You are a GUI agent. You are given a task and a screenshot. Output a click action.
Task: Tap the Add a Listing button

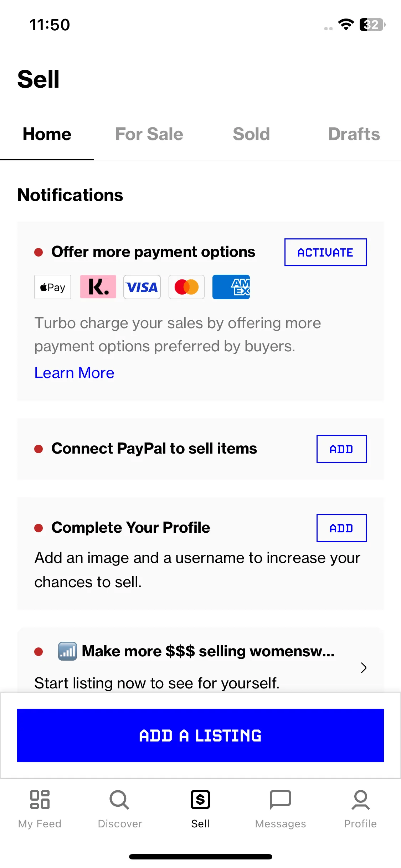[200, 735]
